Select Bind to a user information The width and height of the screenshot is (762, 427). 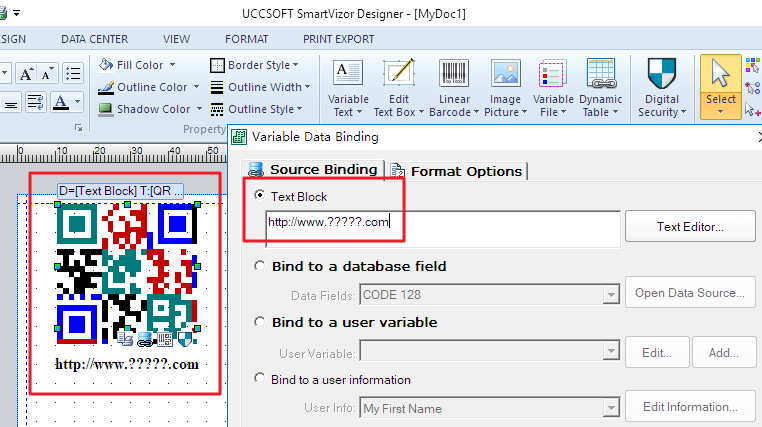point(260,378)
